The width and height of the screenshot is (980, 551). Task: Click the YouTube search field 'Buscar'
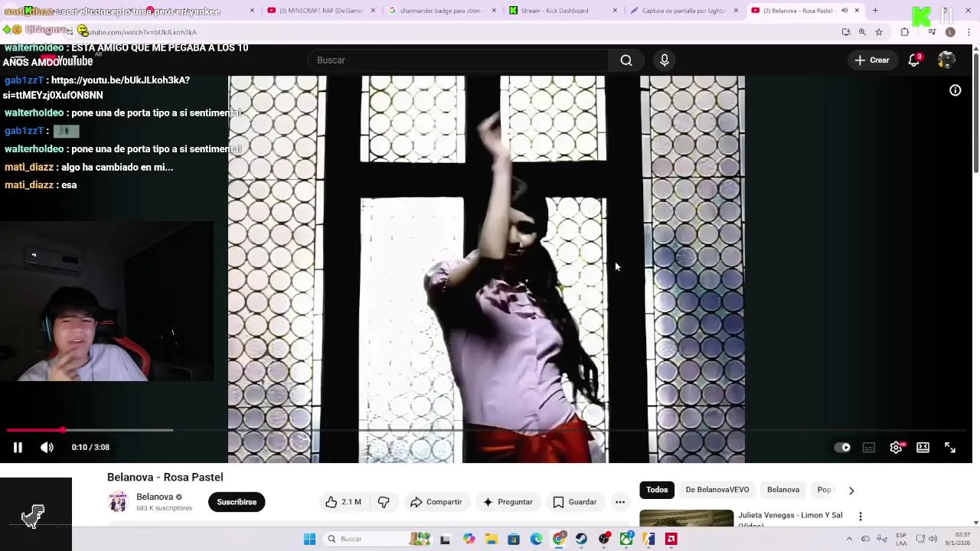click(x=458, y=60)
